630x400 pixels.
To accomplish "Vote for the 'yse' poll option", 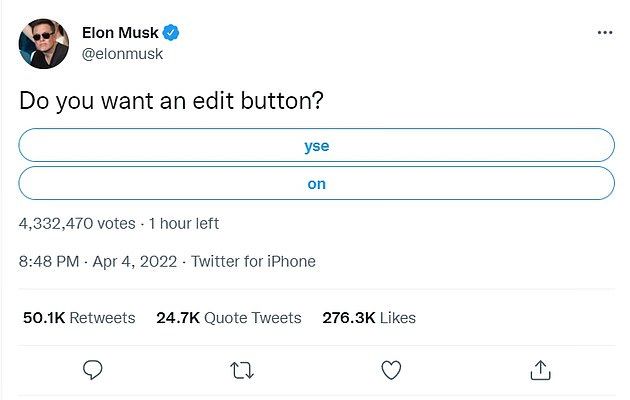I will click(x=317, y=145).
